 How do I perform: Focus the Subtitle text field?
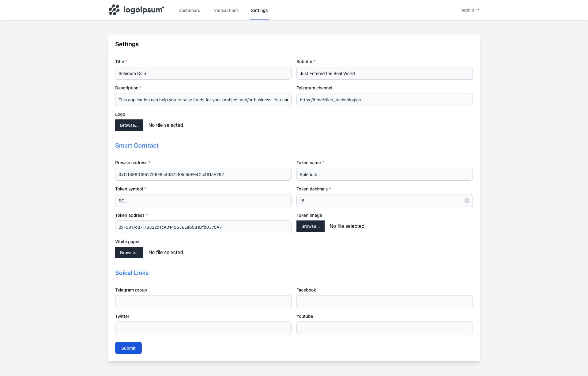point(384,73)
